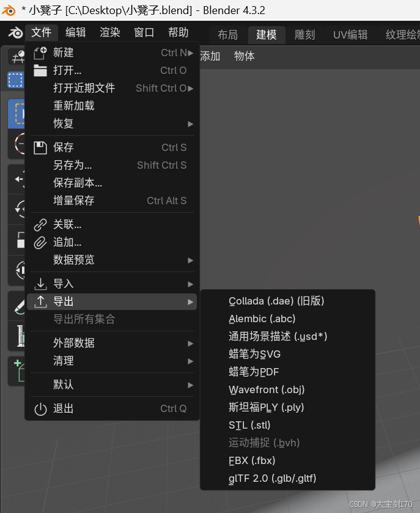420x513 pixels.
Task: Click the import arrow icon beside 导入
Action: (40, 284)
